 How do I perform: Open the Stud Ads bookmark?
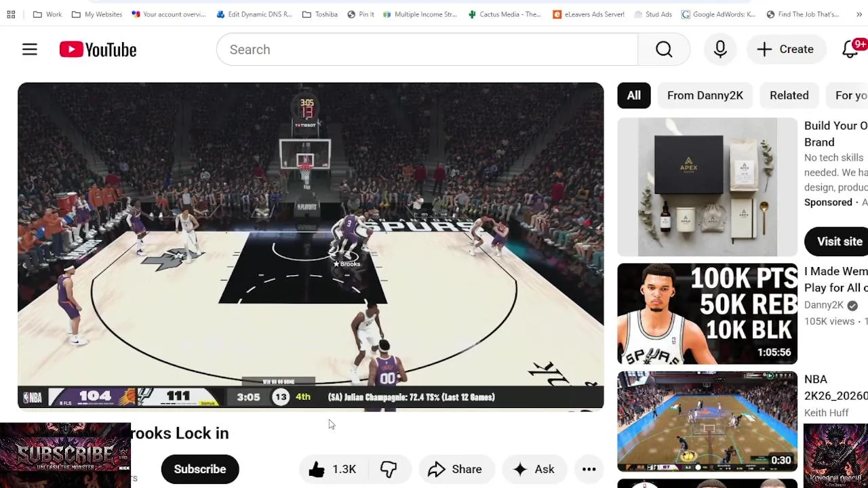pos(653,14)
